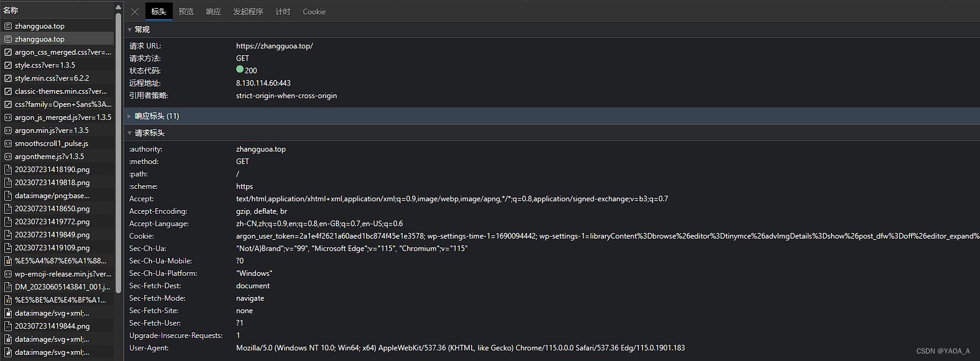
Task: Click stylesheet icon for css?family=Open+Sans
Action: [x=8, y=104]
